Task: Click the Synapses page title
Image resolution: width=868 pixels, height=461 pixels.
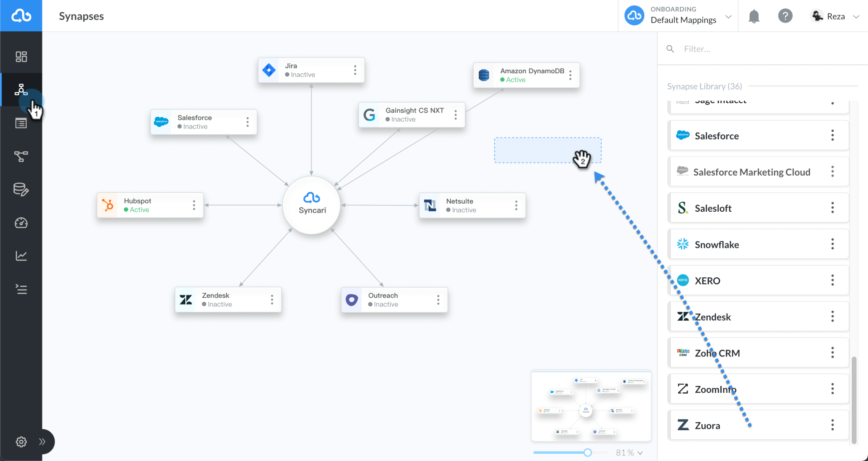Action: [81, 16]
